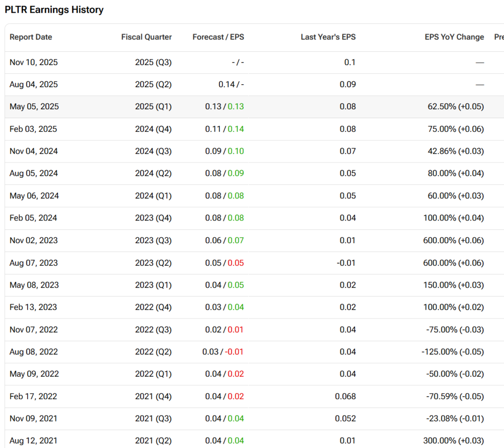Select the May 08, 2023 report date
Image resolution: width=504 pixels, height=448 pixels.
point(34,285)
